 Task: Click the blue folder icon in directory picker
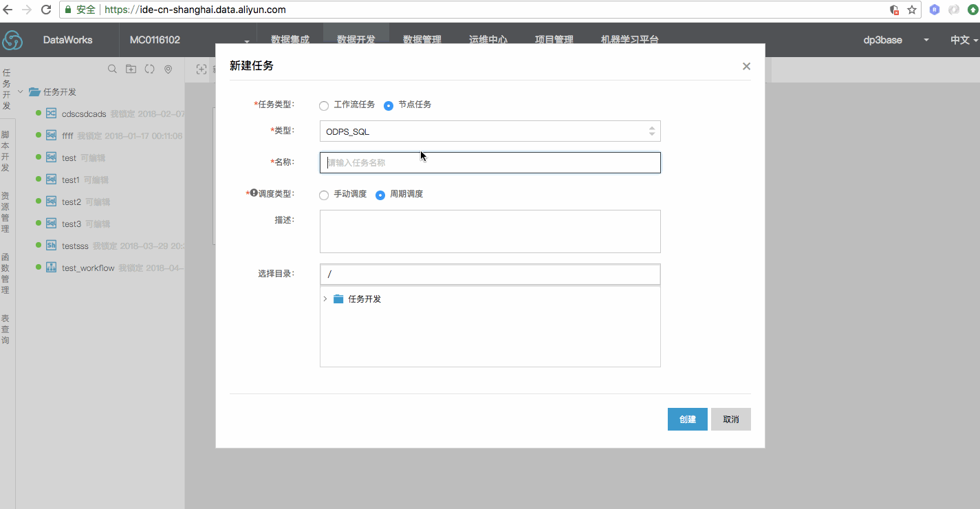click(338, 299)
